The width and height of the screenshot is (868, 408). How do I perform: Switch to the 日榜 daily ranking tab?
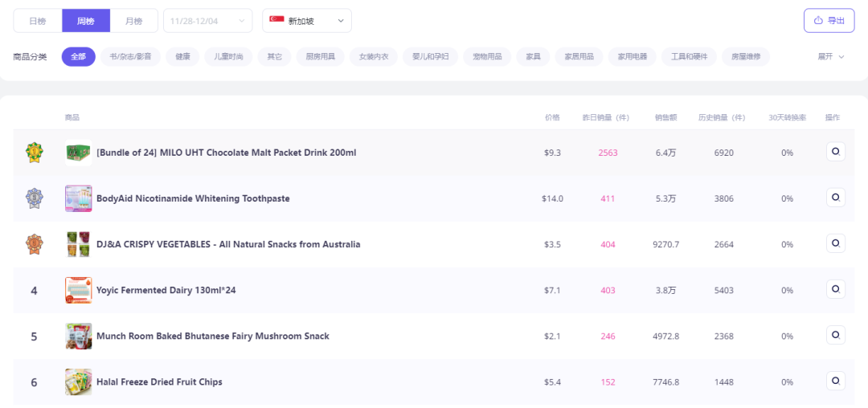click(38, 21)
